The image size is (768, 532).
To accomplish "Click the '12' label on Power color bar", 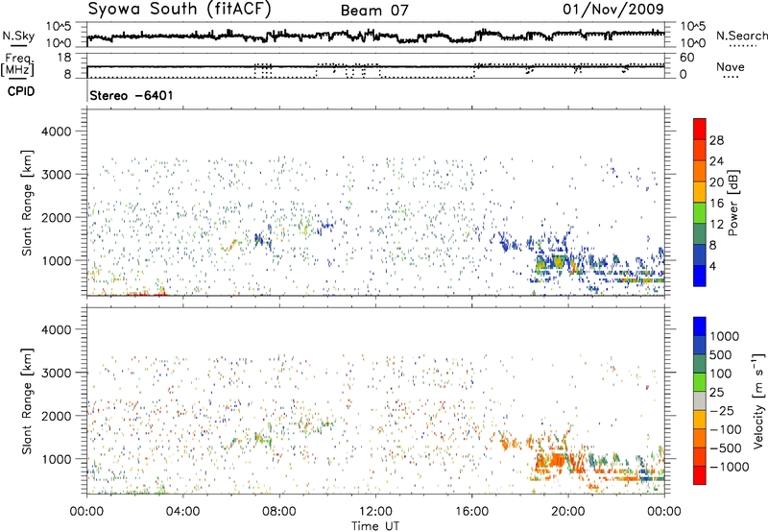I will tap(716, 225).
